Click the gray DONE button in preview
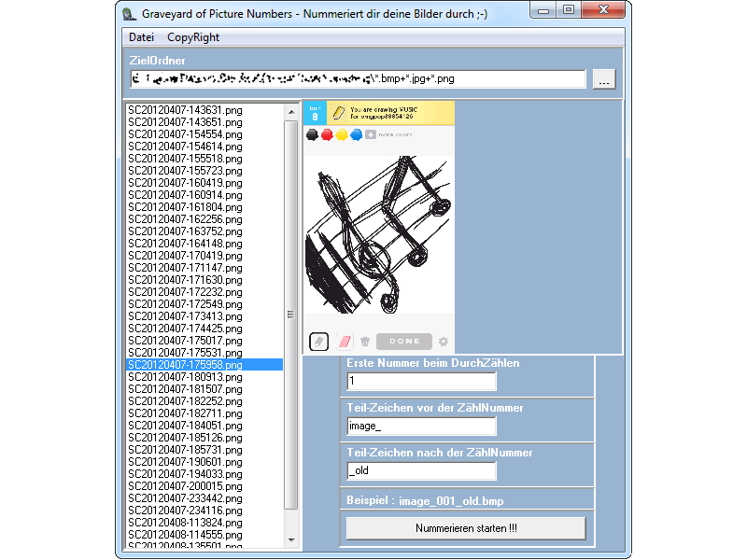Image resolution: width=747 pixels, height=560 pixels. [404, 342]
